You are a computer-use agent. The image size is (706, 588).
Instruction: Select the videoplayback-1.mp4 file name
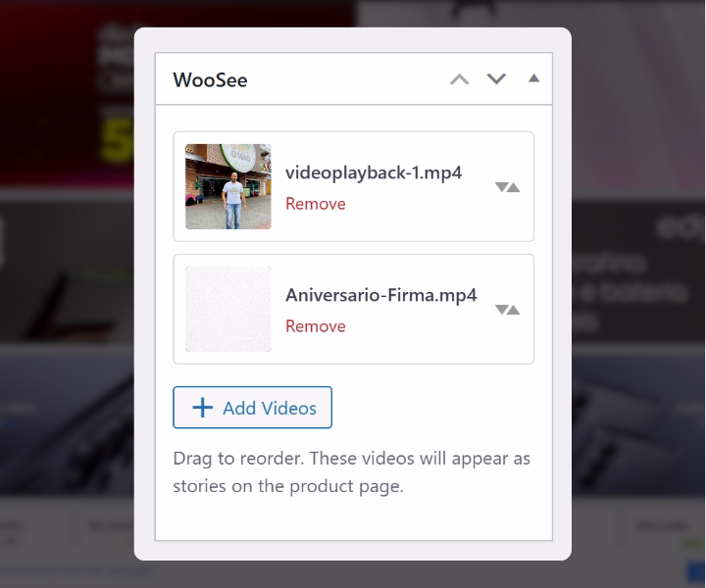tap(373, 172)
